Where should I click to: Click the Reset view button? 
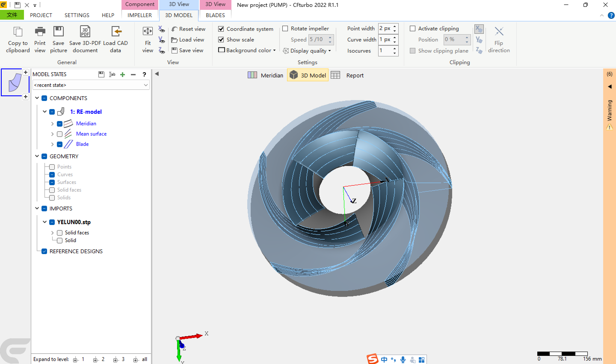tap(188, 29)
